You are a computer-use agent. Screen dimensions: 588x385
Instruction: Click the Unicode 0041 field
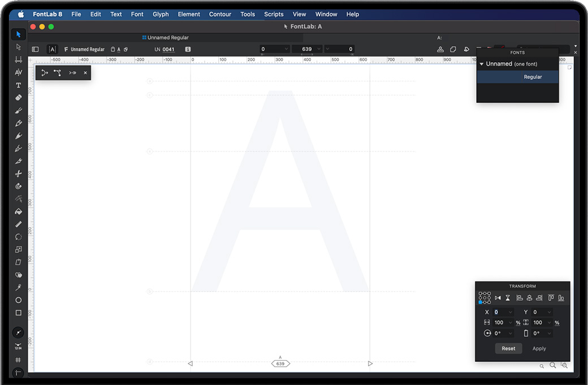click(x=168, y=49)
